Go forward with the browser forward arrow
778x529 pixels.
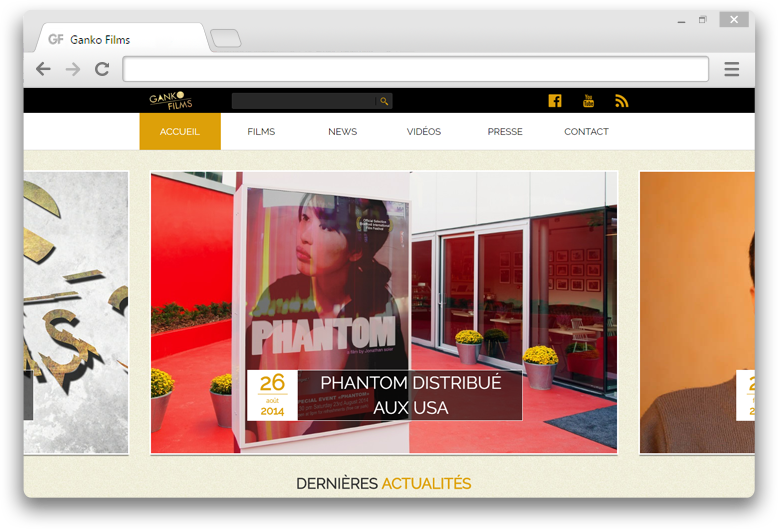tap(73, 69)
